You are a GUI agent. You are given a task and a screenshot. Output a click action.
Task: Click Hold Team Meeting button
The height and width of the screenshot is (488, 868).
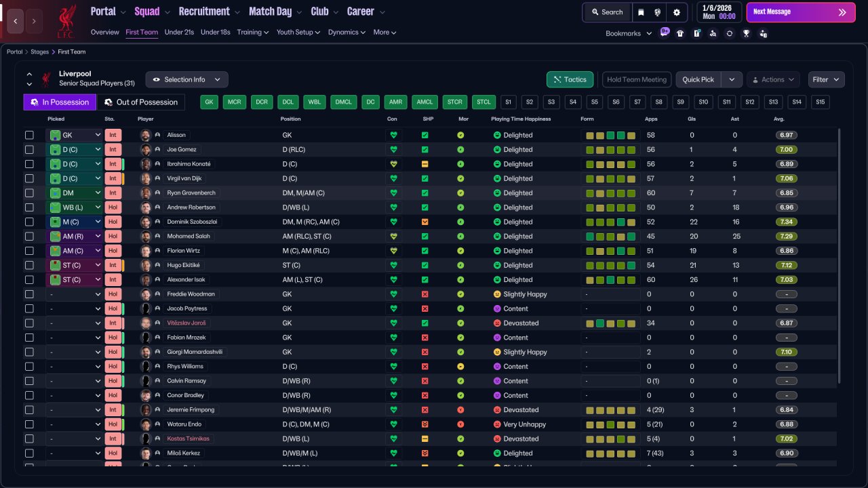(637, 79)
